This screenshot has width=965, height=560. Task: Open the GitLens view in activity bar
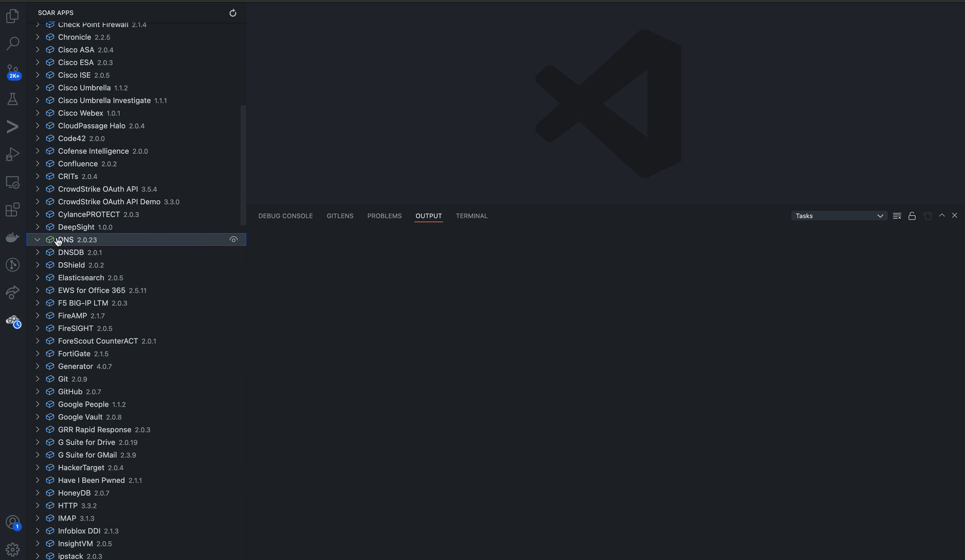click(12, 265)
